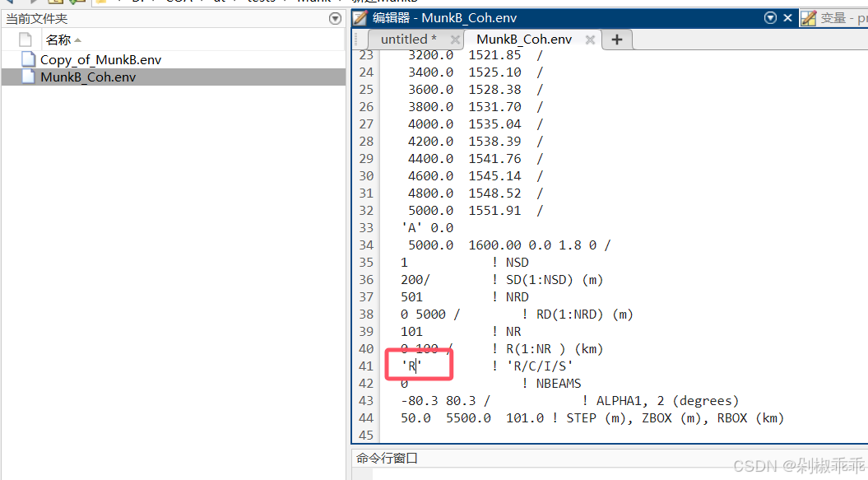
Task: Click the 'R' run-type value on line 41
Action: pyautogui.click(x=412, y=366)
